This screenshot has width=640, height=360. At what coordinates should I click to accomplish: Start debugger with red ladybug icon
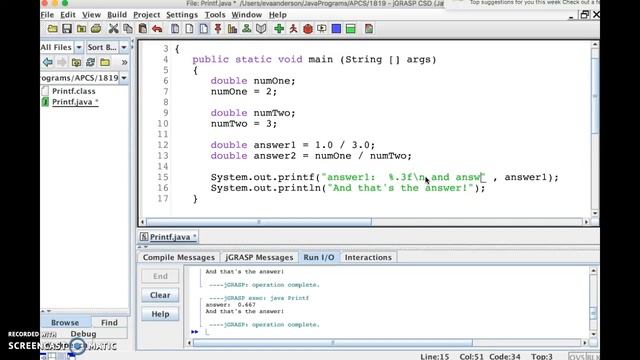(308, 29)
